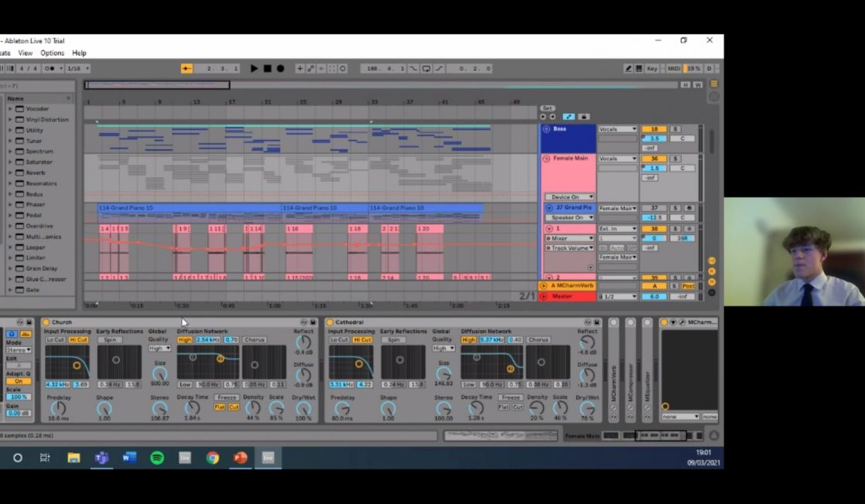Click the Set locator button
Viewport: 865px width, 504px height.
[x=547, y=108]
